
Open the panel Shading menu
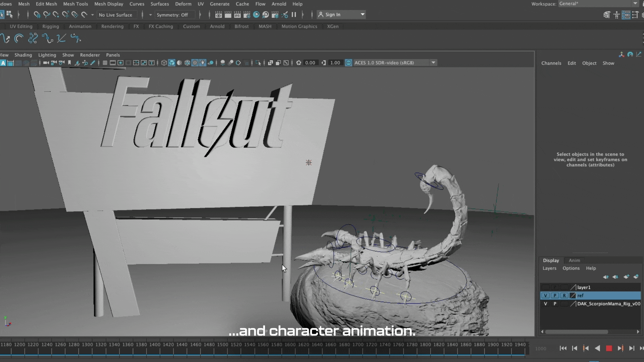[23, 55]
